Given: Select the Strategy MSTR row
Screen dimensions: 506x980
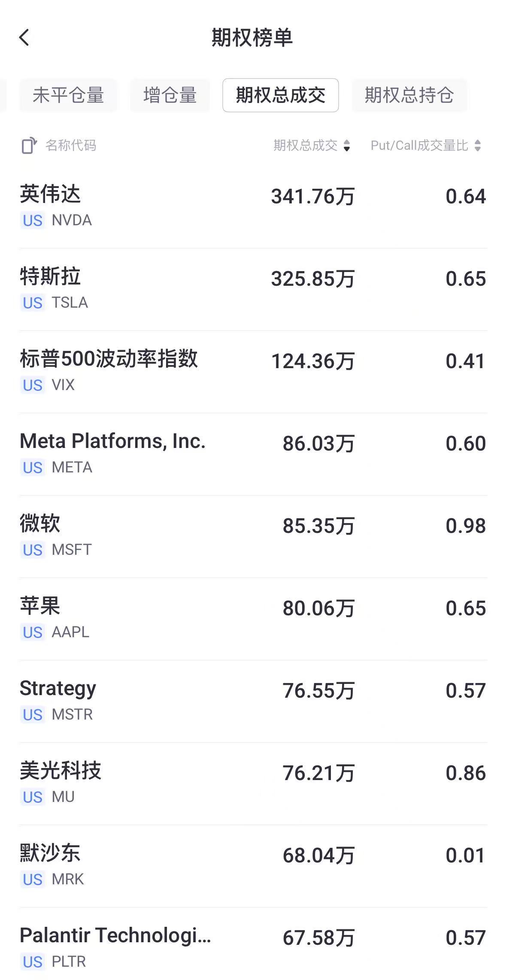Looking at the screenshot, I should (x=253, y=701).
